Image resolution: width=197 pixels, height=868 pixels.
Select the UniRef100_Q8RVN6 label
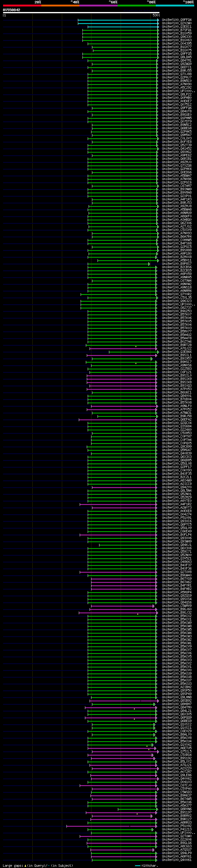click(x=176, y=809)
